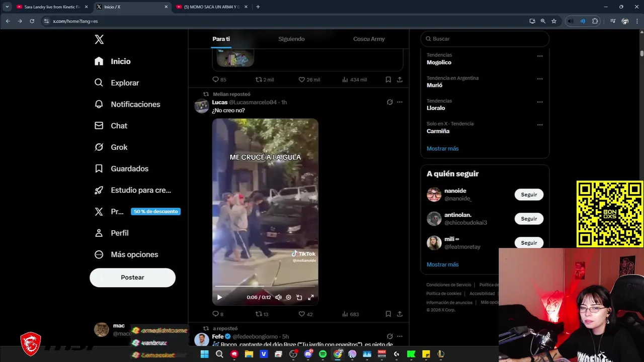Open Grok from the sidebar
This screenshot has height=362, width=644.
click(111, 147)
